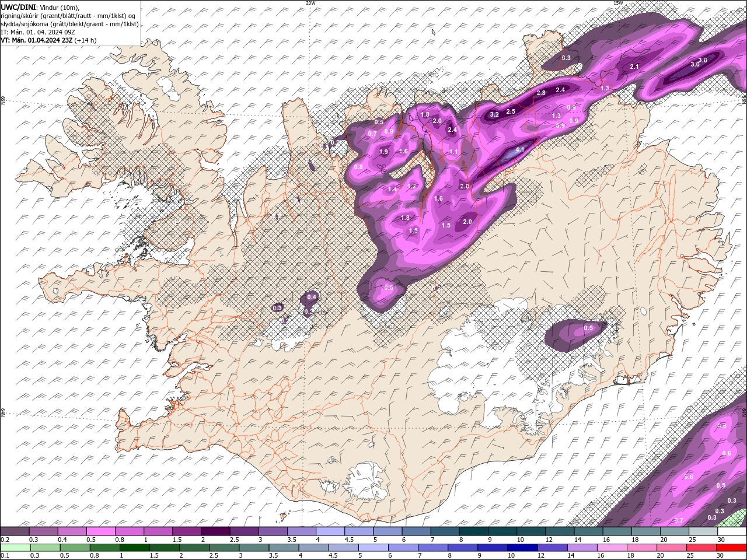Click the 0.1 label in the rain legend
Viewport: 747px width, 560px height.
pyautogui.click(x=5, y=556)
